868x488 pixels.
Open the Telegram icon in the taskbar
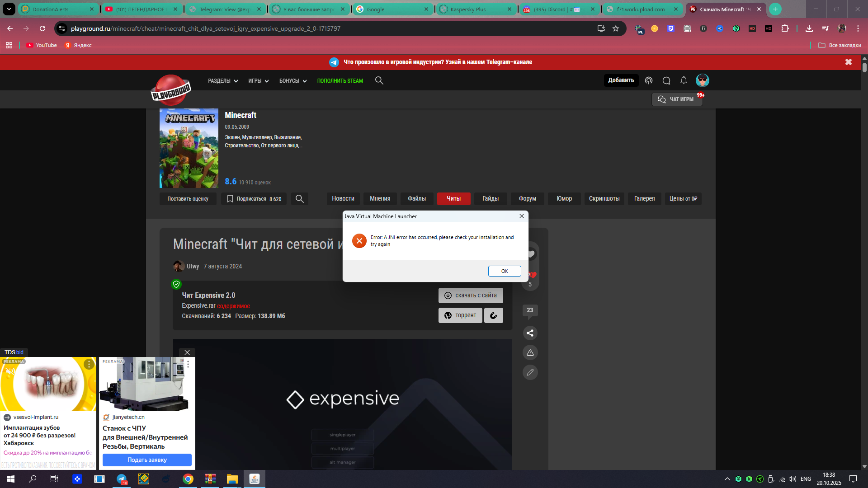coord(122,479)
